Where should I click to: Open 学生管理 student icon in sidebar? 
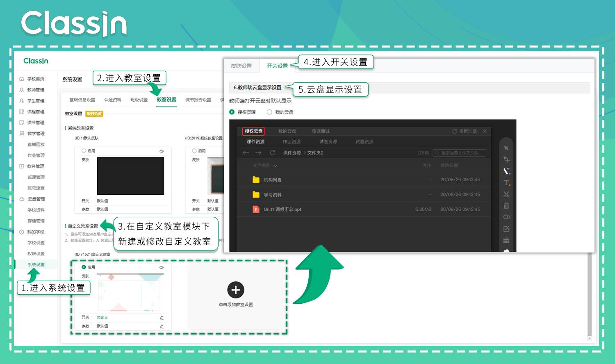[22, 101]
